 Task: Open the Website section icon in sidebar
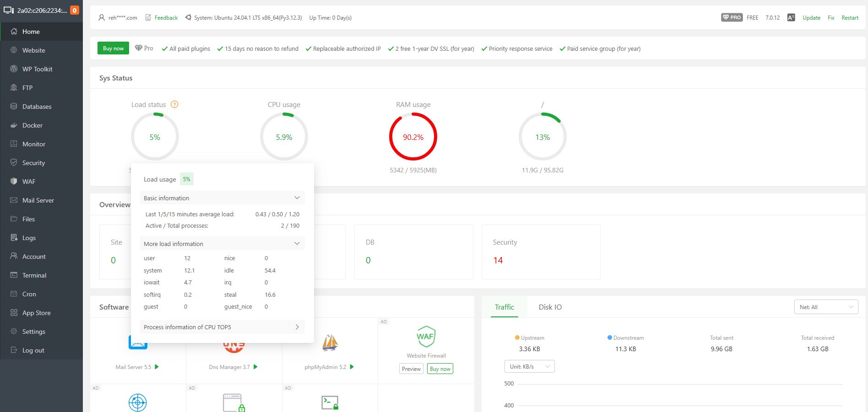tap(14, 50)
